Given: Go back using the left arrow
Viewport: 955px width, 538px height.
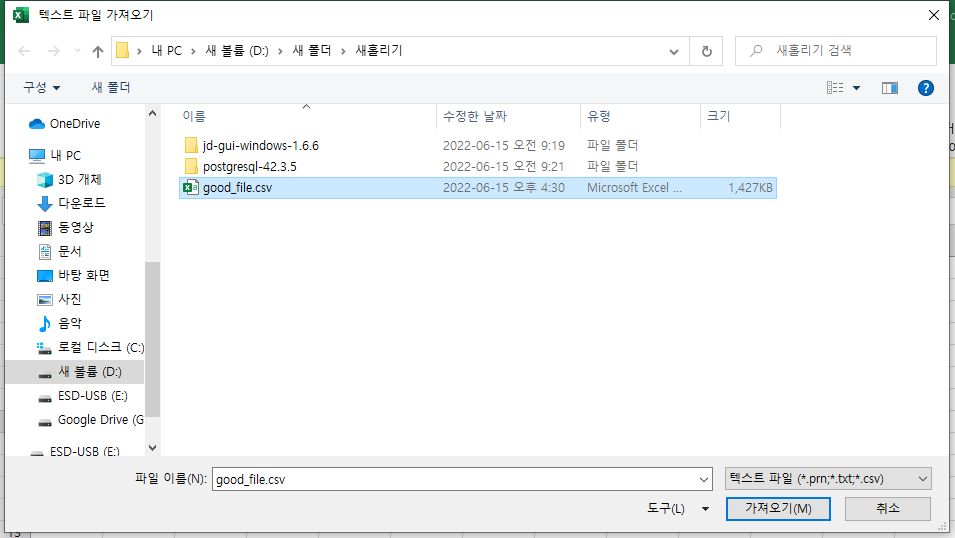Looking at the screenshot, I should coord(24,51).
